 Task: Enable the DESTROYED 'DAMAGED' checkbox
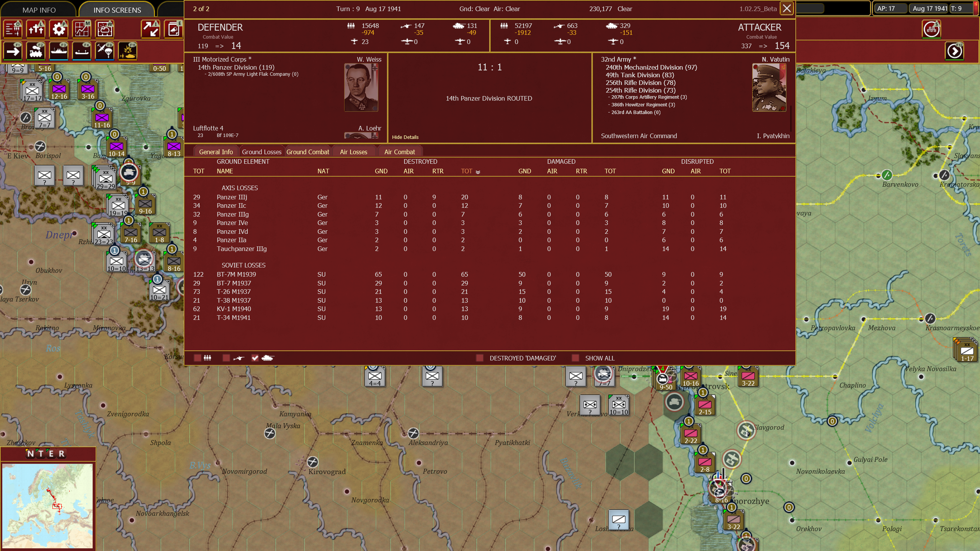point(479,358)
